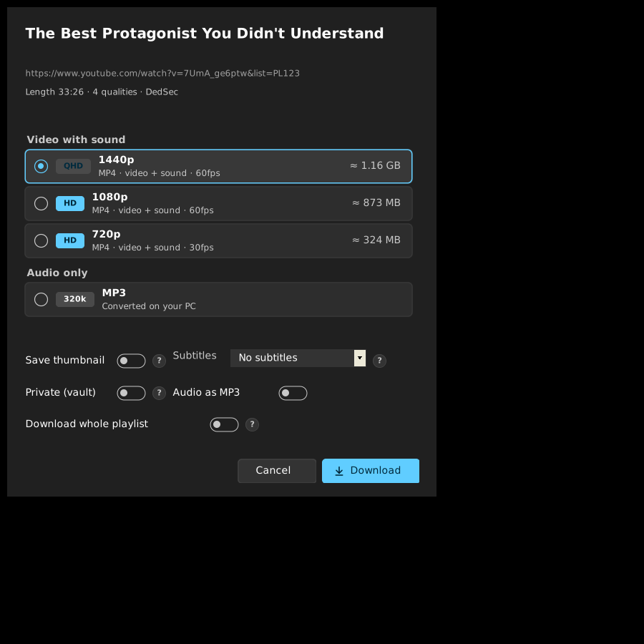This screenshot has height=644, width=644.
Task: Click the Save thumbnail label
Action: pyautogui.click(x=65, y=360)
